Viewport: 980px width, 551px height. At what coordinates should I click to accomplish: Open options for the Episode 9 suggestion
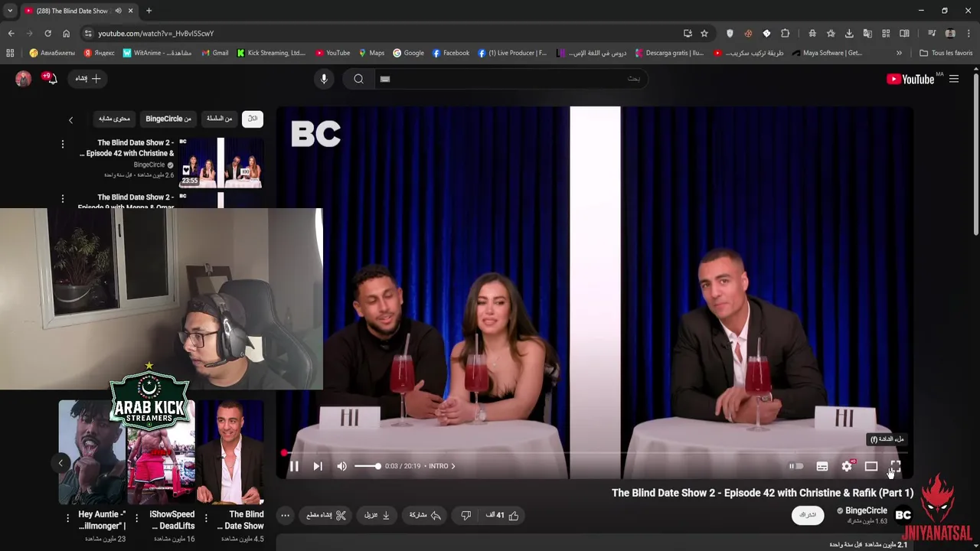[63, 199]
